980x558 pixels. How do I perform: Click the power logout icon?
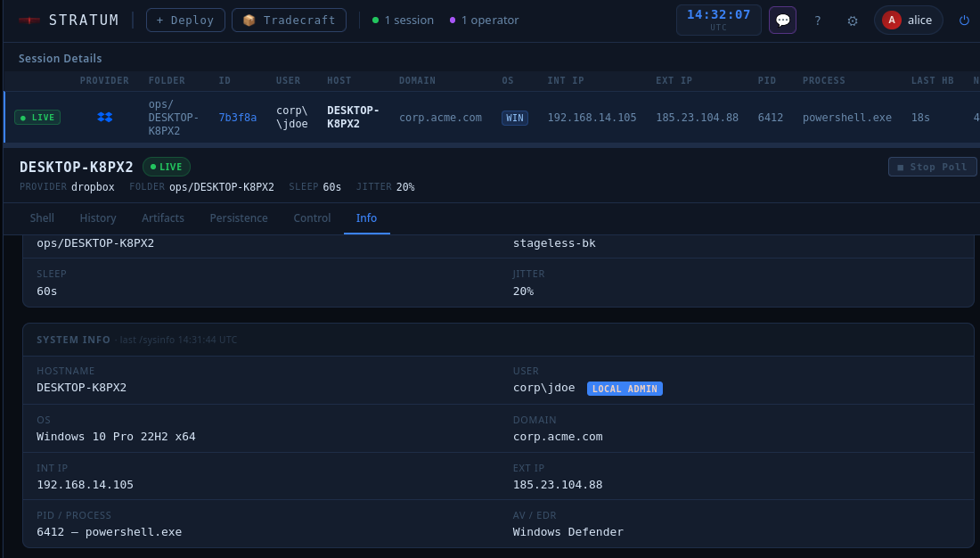[x=964, y=20]
